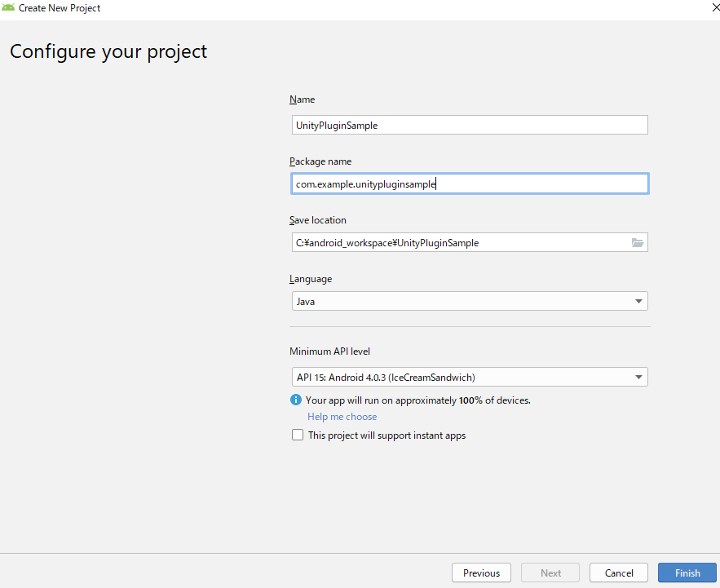Viewport: 720px width, 588px height.
Task: Click the Configure your project heading
Action: 108,52
